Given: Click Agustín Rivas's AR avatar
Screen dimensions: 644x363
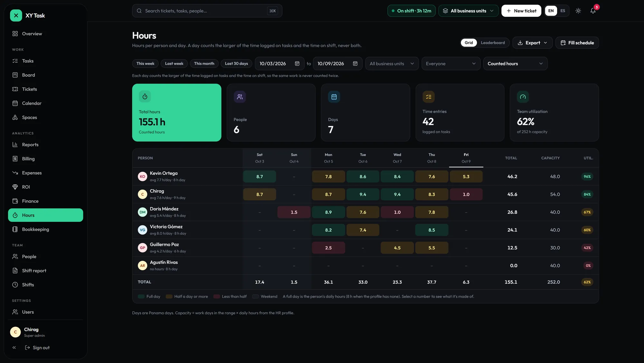Looking at the screenshot, I should click(x=142, y=266).
